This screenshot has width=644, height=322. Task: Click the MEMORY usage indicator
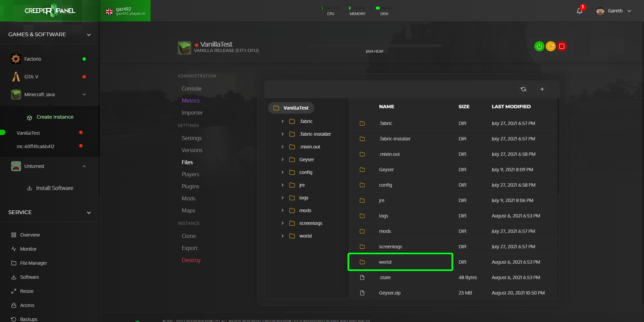tap(357, 11)
